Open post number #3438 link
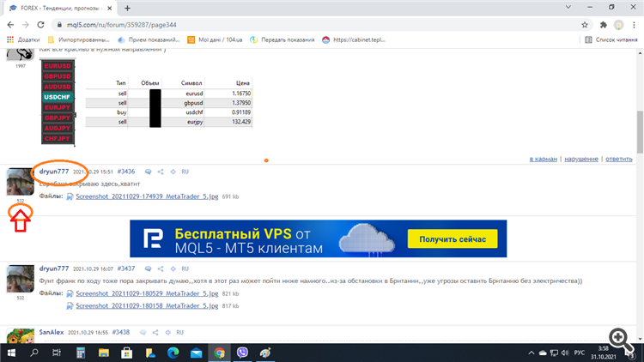This screenshot has height=362, width=644. click(121, 332)
